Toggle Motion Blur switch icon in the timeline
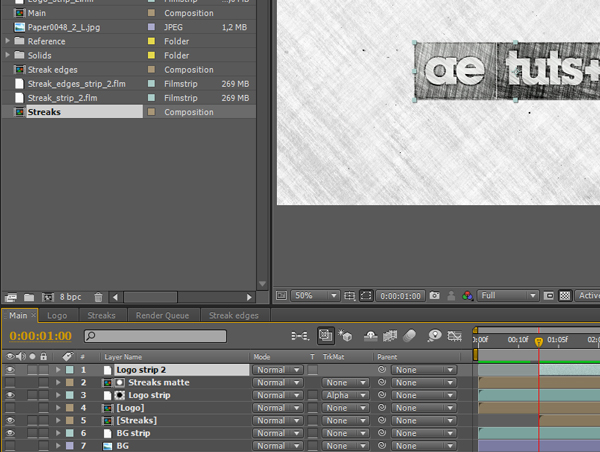 pyautogui.click(x=409, y=336)
